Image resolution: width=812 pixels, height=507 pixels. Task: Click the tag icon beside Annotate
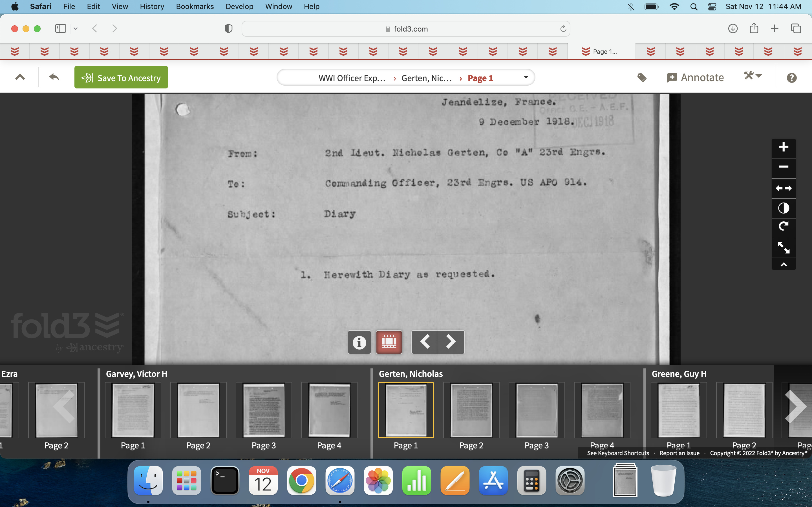(641, 78)
